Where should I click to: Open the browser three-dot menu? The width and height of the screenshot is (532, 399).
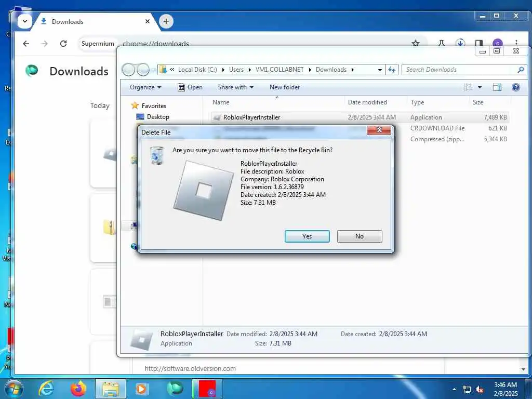coord(516,43)
